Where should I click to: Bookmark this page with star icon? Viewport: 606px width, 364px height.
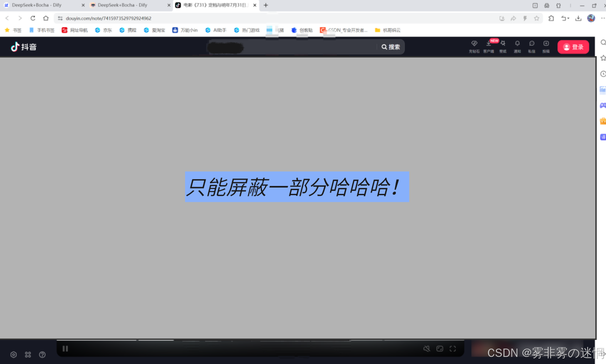[x=537, y=18]
